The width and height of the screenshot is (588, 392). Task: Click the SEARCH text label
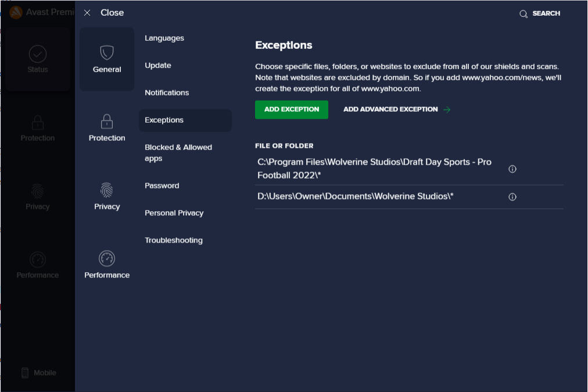546,13
